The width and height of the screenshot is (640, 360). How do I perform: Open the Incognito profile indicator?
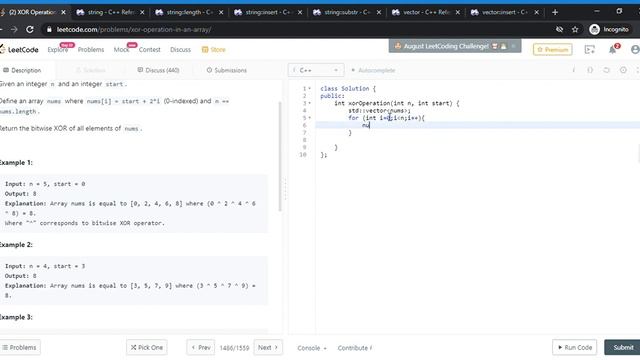[x=609, y=29]
